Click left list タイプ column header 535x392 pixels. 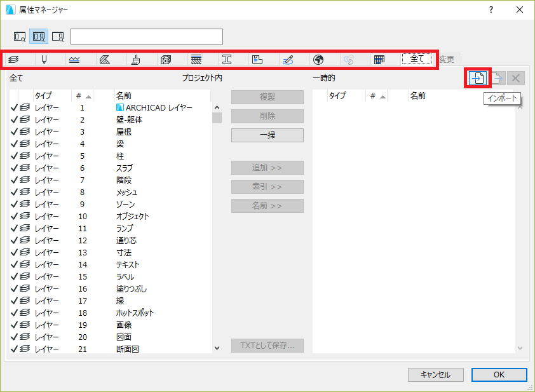52,96
